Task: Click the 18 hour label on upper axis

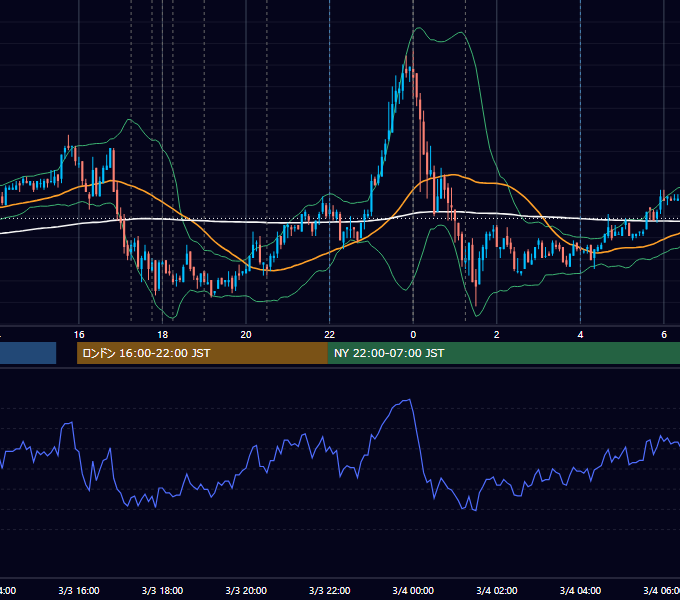Action: click(x=163, y=335)
